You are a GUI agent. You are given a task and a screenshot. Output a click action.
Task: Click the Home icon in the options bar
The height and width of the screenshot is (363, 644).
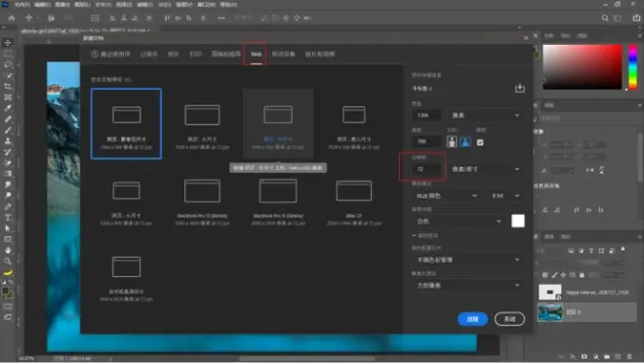pos(12,19)
